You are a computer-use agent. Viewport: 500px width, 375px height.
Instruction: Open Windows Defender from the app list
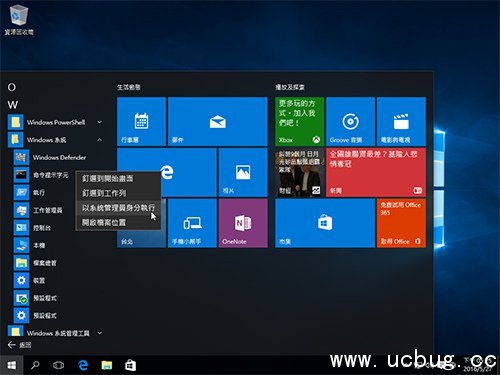[50, 157]
